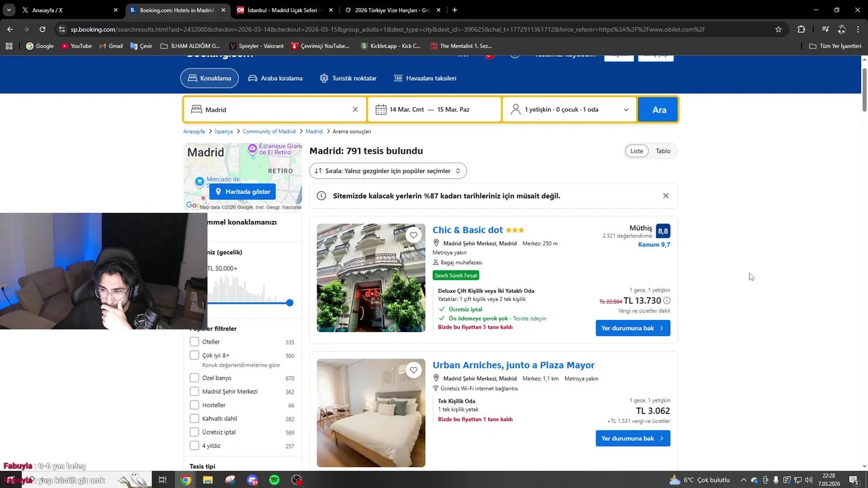
Task: See availability for Chic & Basic dot
Action: tap(633, 328)
